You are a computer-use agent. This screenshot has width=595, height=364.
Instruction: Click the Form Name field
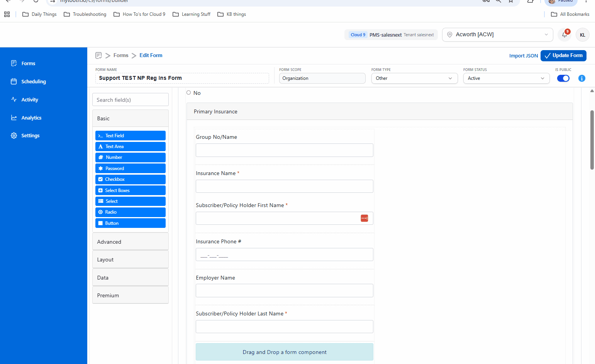pyautogui.click(x=182, y=78)
